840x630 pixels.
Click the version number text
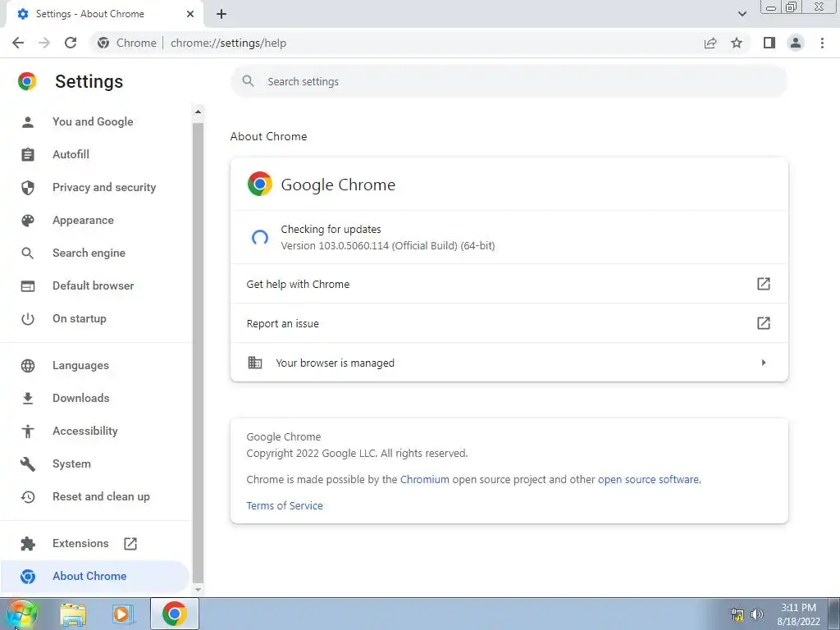tap(388, 246)
